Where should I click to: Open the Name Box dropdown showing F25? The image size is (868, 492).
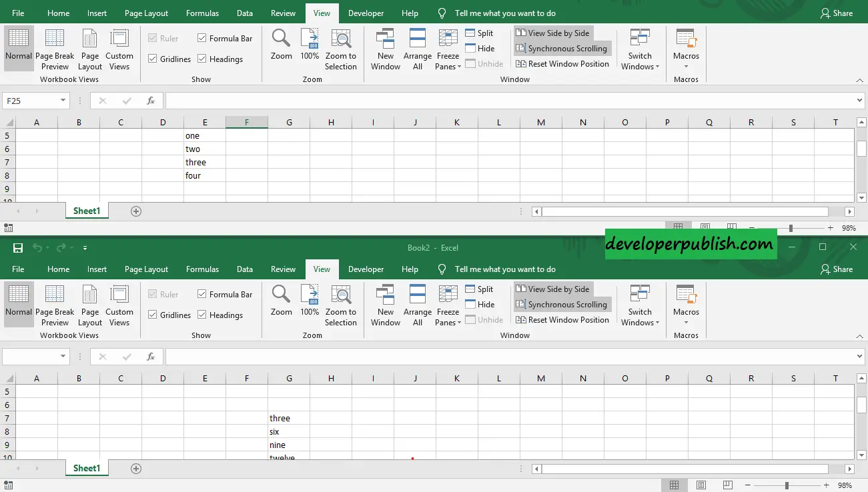(x=63, y=101)
